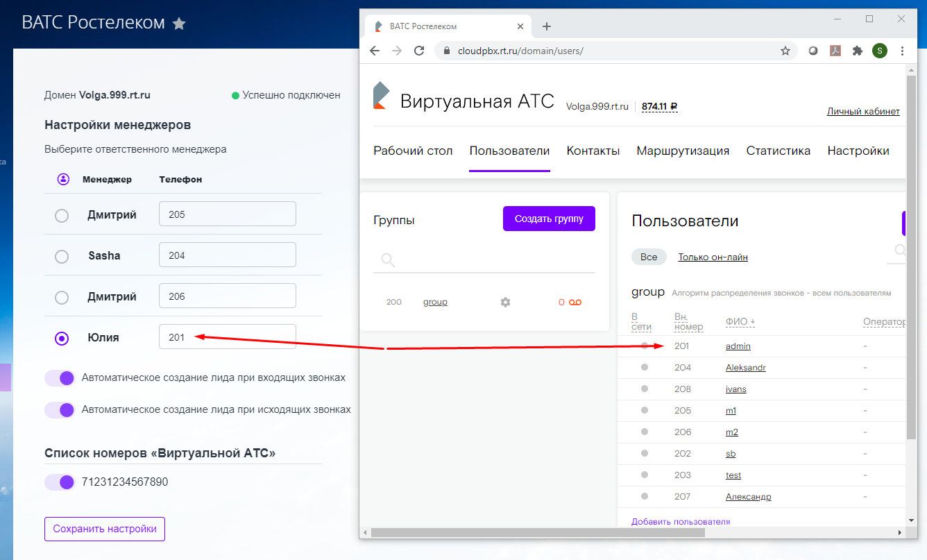This screenshot has height=560, width=927.
Task: Click Chrome forward navigation arrow
Action: tap(397, 51)
